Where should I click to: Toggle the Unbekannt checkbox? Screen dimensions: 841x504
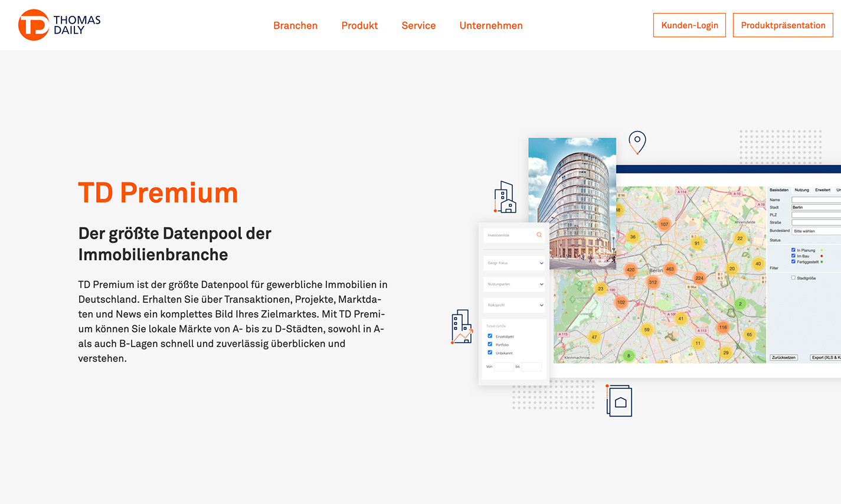(x=490, y=352)
